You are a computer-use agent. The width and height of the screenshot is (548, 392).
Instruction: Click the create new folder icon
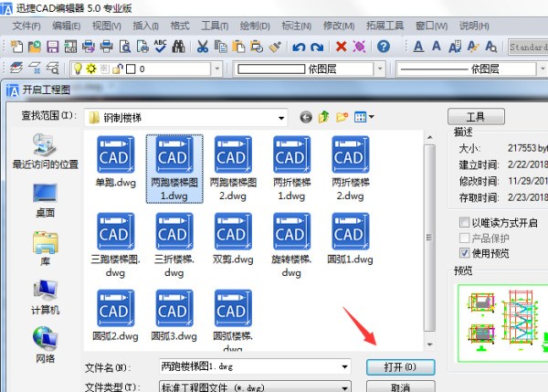click(342, 117)
